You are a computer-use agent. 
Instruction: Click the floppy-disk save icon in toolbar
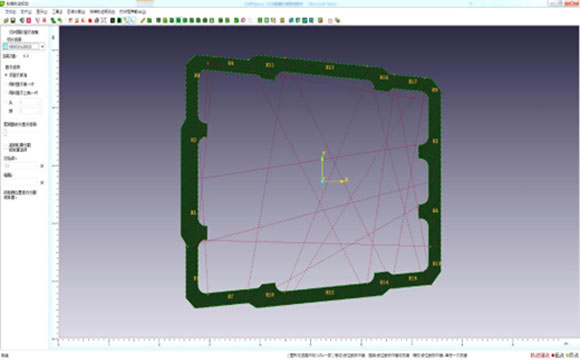13,20
